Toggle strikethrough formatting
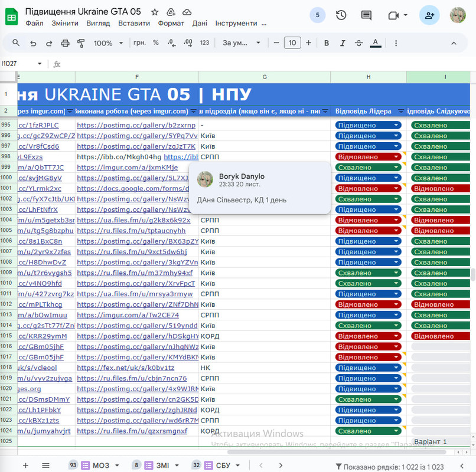476x472 pixels. click(358, 43)
